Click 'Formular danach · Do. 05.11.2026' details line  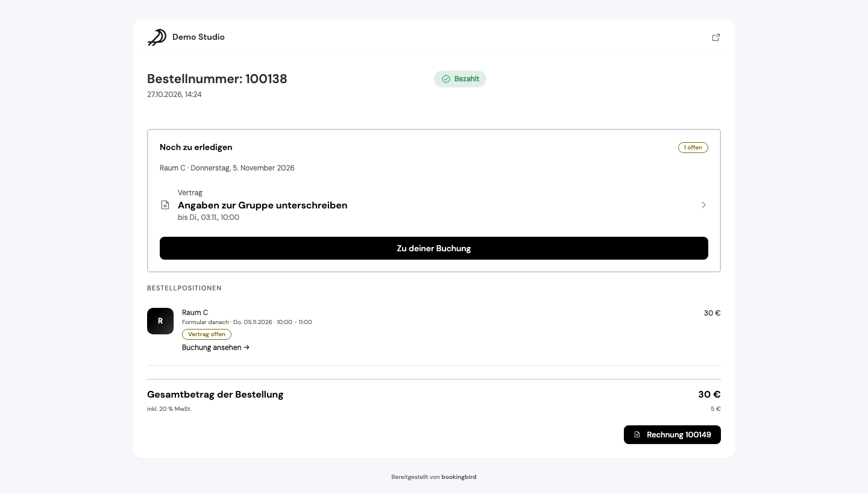pyautogui.click(x=247, y=322)
